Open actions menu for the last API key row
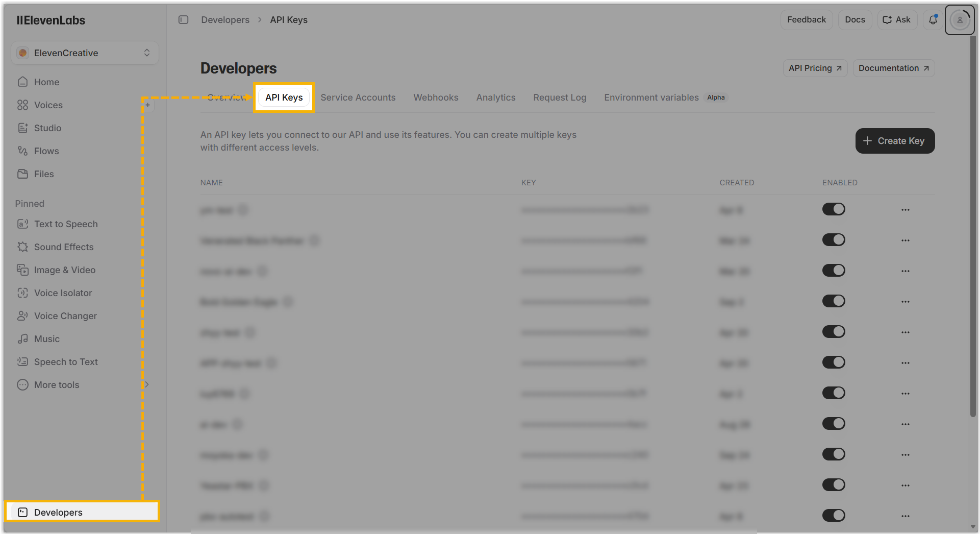The width and height of the screenshot is (980, 534). pyautogui.click(x=905, y=516)
